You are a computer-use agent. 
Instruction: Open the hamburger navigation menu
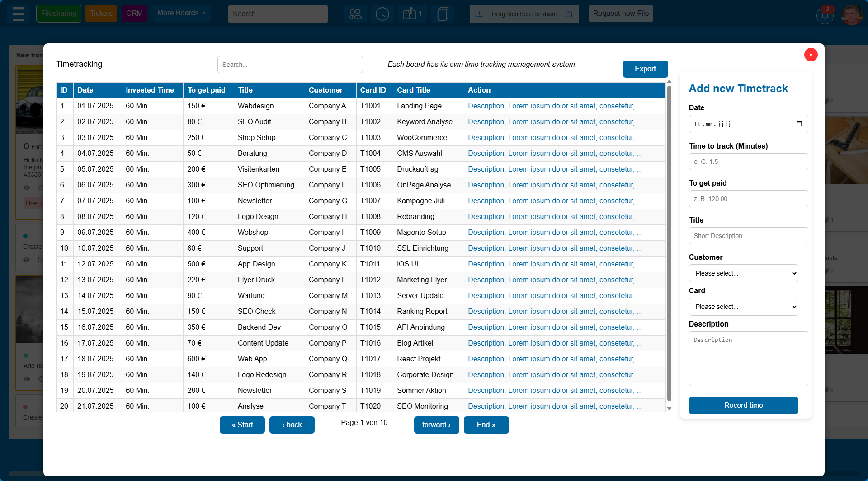18,14
